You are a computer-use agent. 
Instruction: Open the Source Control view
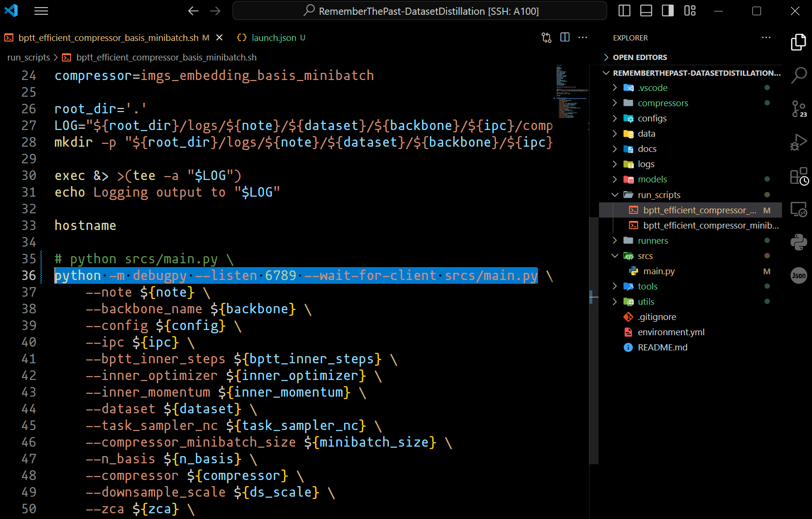point(798,108)
